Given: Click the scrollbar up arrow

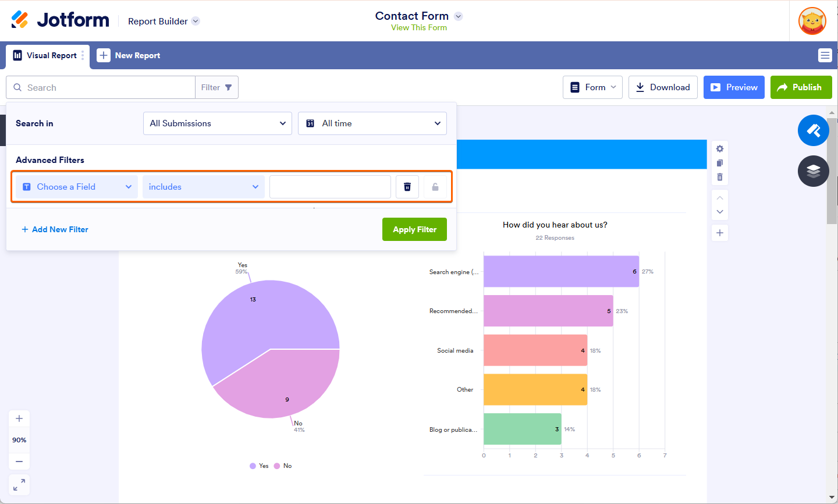Looking at the screenshot, I should (x=832, y=112).
